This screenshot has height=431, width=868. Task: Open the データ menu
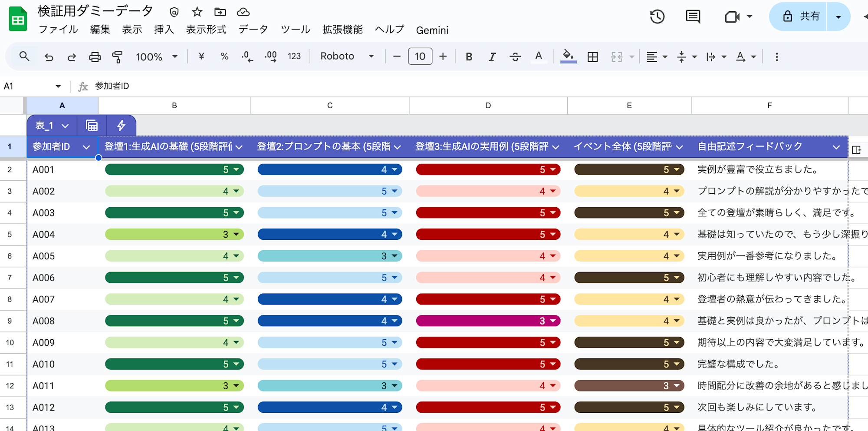coord(253,30)
